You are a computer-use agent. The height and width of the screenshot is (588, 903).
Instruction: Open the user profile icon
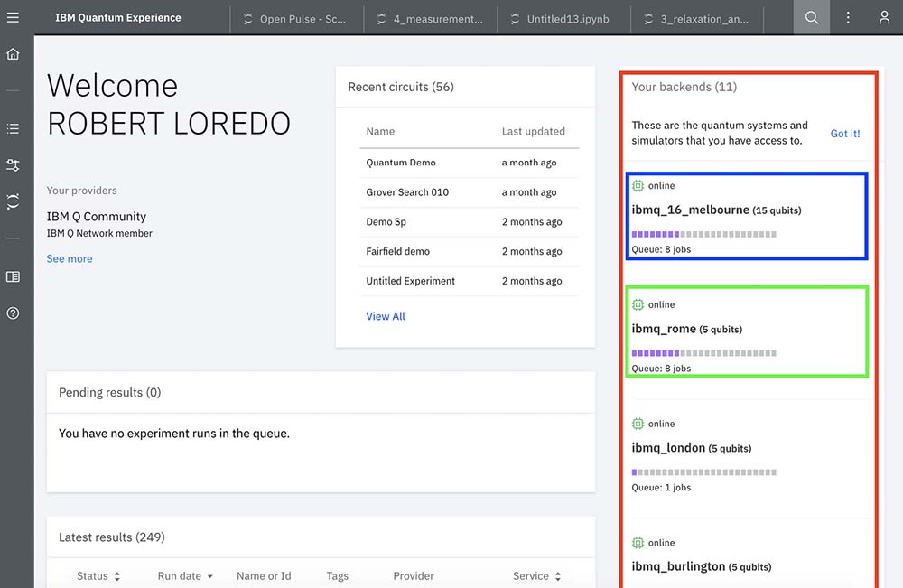884,17
